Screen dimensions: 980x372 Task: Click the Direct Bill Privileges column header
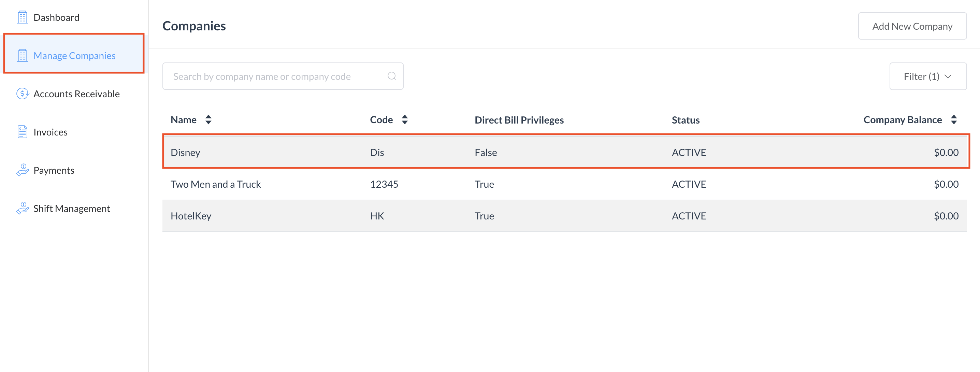[x=519, y=120]
